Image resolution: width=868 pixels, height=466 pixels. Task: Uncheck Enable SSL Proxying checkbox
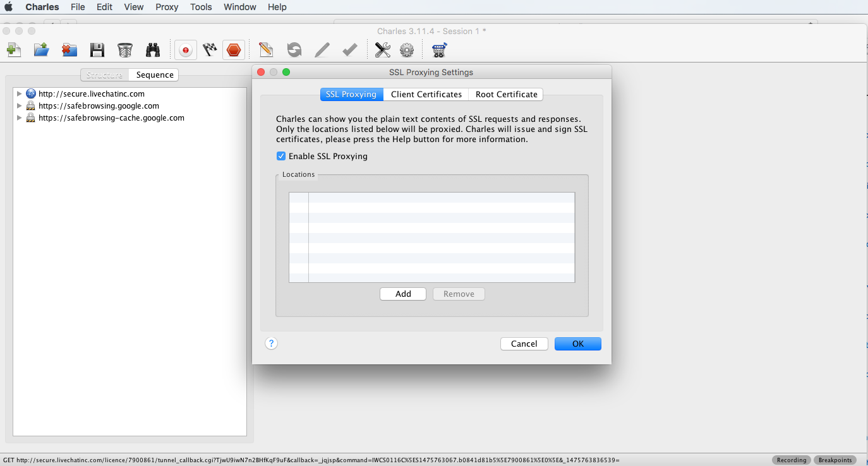[281, 156]
